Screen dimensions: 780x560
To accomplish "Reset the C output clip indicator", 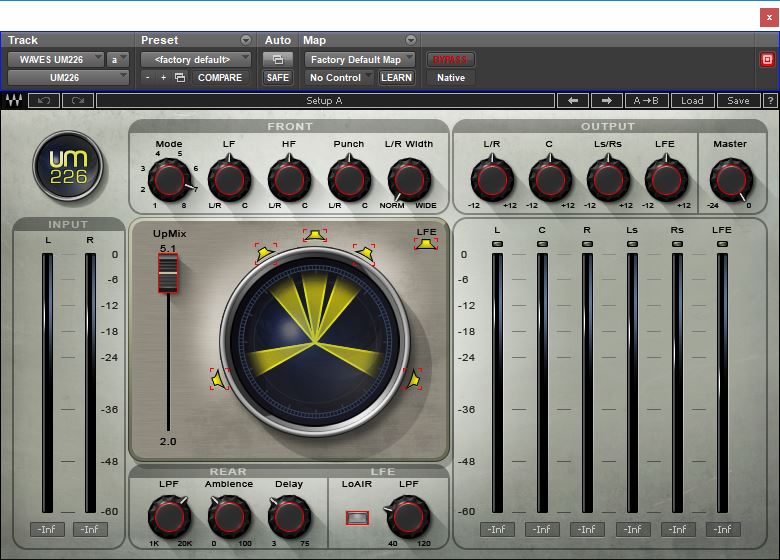I will click(542, 244).
